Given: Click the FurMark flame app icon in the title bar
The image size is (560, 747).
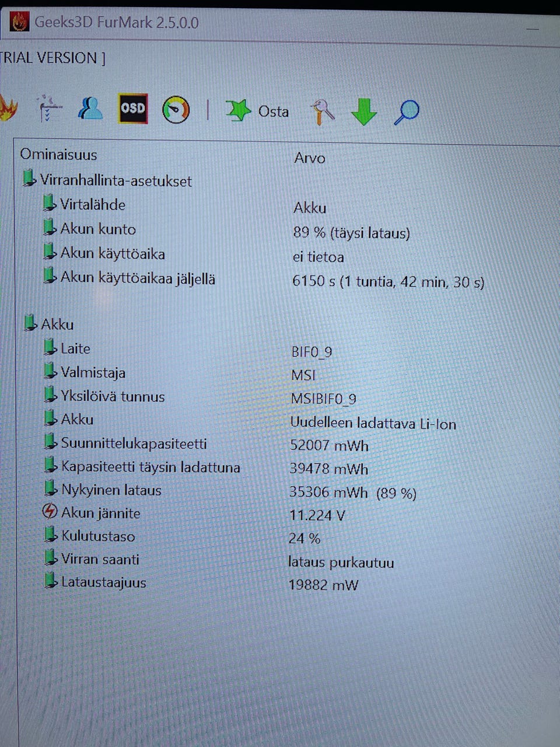Looking at the screenshot, I should point(19,22).
